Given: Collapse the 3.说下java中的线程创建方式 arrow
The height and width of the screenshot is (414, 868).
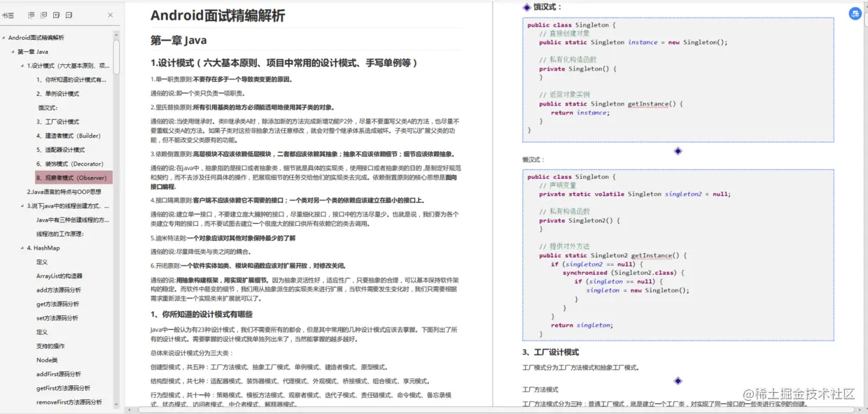Looking at the screenshot, I should (x=22, y=206).
